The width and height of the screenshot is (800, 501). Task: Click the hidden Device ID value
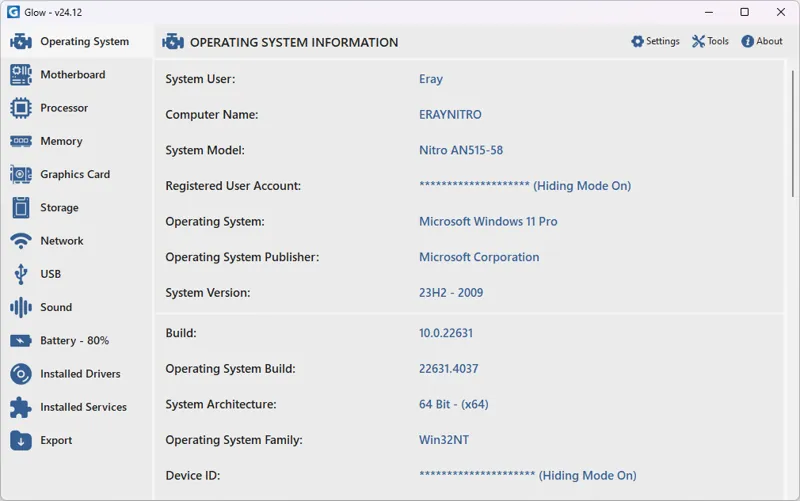tap(528, 475)
